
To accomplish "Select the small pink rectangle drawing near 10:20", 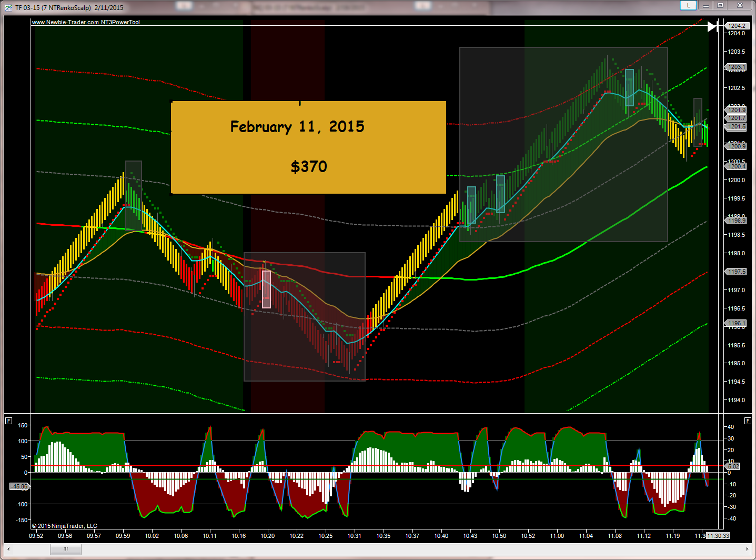I will click(266, 289).
